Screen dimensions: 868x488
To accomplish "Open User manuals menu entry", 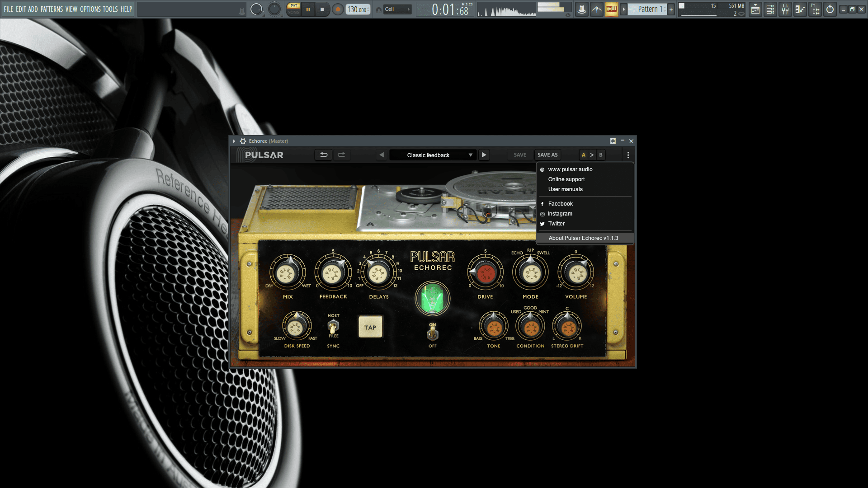I will click(x=585, y=189).
